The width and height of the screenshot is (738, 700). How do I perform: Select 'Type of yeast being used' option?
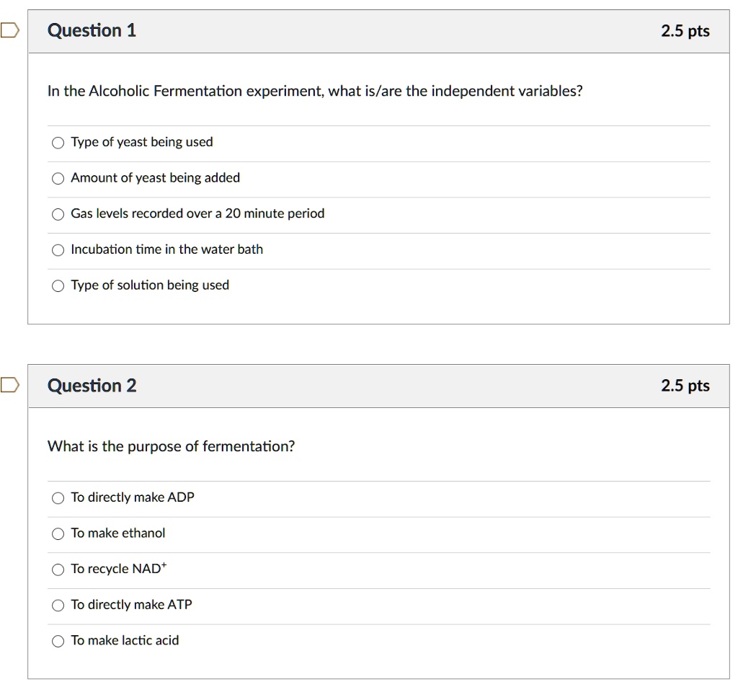pos(58,143)
